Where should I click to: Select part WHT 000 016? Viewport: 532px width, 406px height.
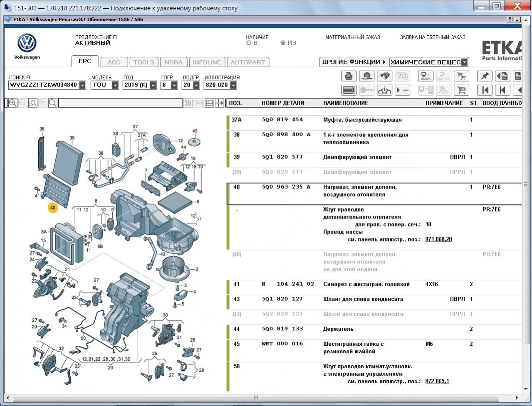[x=282, y=344]
